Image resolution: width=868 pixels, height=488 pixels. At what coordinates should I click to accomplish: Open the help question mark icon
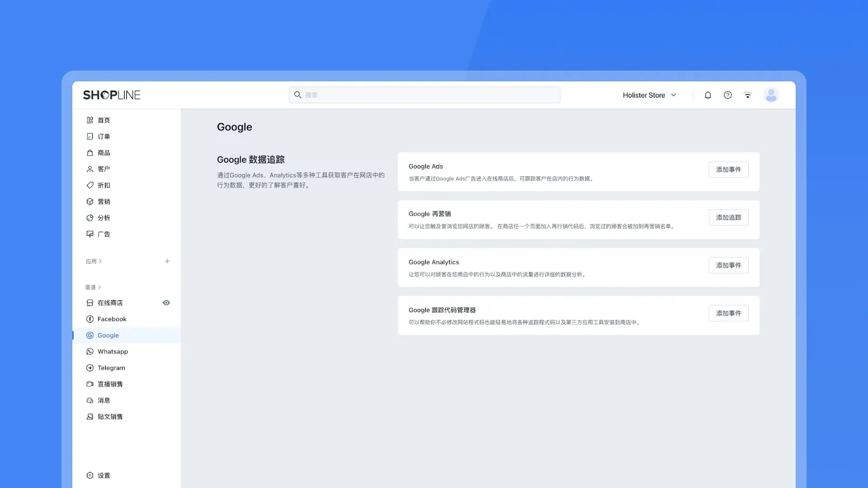tap(727, 95)
